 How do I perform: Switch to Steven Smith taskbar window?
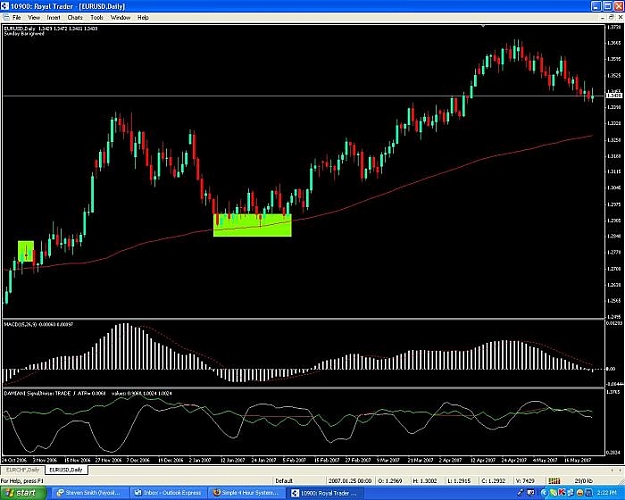pos(91,493)
